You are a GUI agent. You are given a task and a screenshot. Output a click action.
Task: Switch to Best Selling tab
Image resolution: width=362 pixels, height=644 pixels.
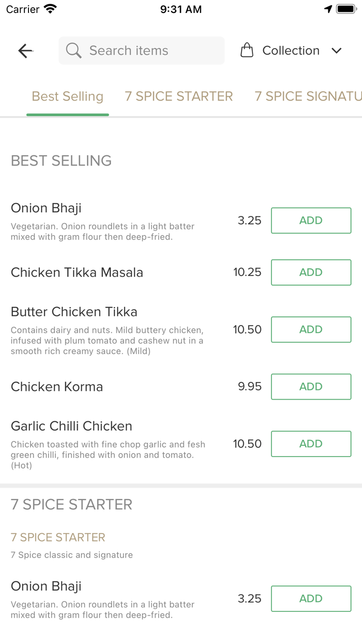(68, 97)
